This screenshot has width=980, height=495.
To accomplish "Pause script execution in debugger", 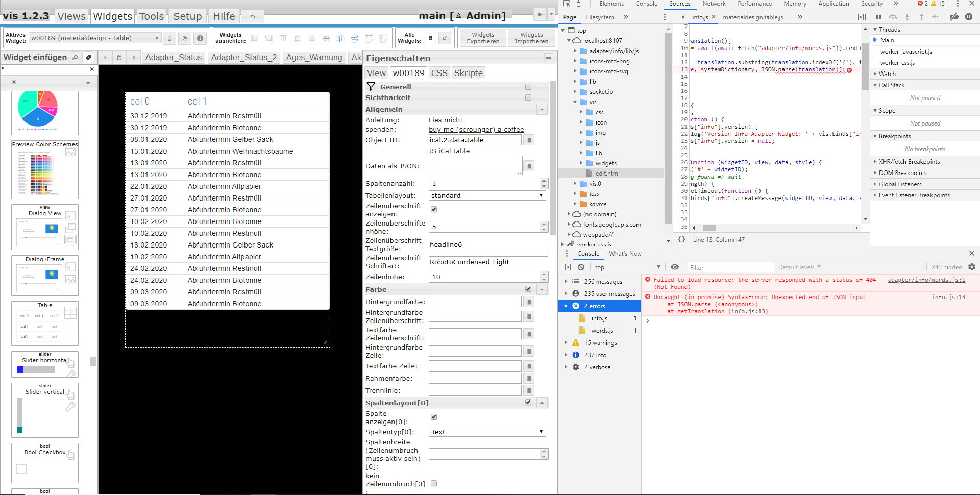I will click(x=878, y=17).
